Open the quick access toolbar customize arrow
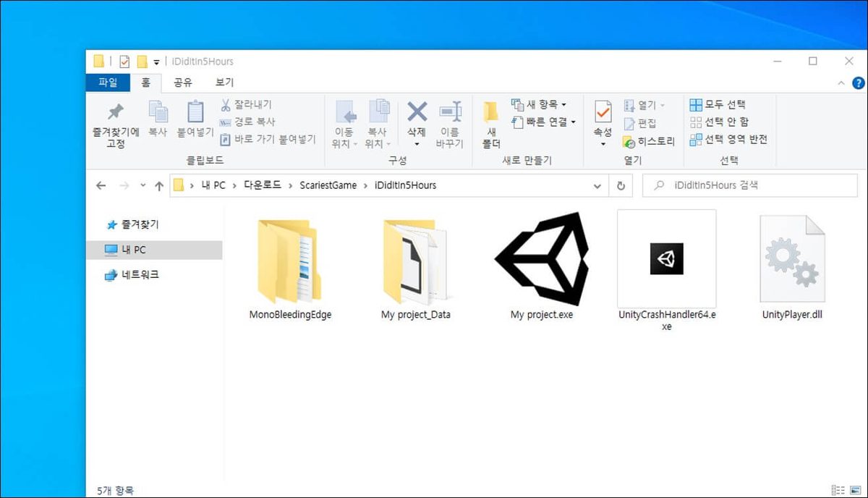This screenshot has height=498, width=868. (x=156, y=62)
